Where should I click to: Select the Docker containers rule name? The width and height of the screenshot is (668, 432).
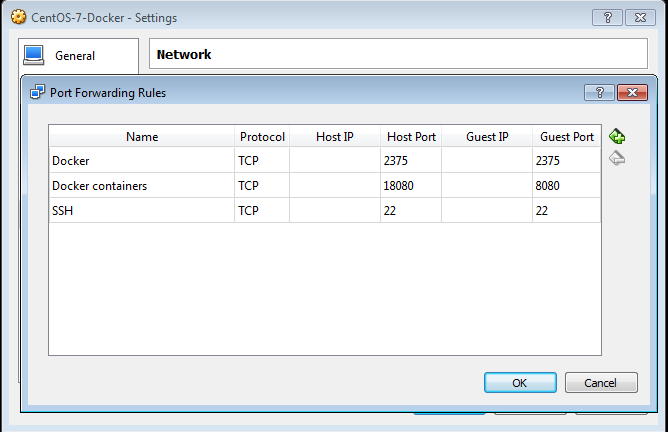point(142,185)
